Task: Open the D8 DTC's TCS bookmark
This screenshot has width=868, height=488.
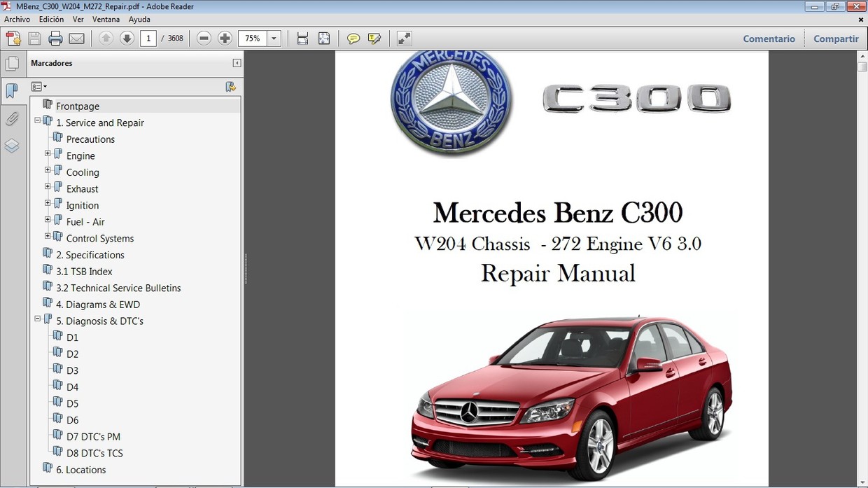Action: (x=94, y=453)
